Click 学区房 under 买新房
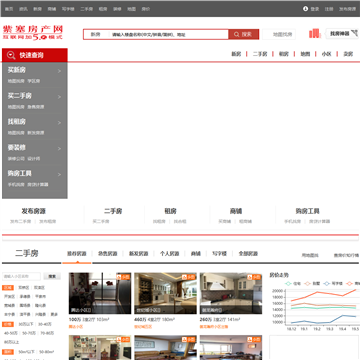This screenshot has height=360, width=360. click(x=34, y=81)
